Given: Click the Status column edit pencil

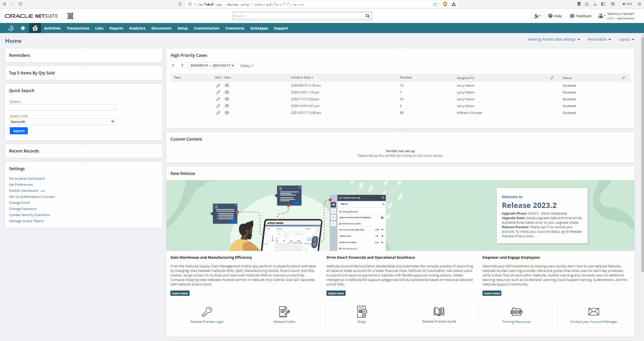Looking at the screenshot, I should tap(623, 78).
